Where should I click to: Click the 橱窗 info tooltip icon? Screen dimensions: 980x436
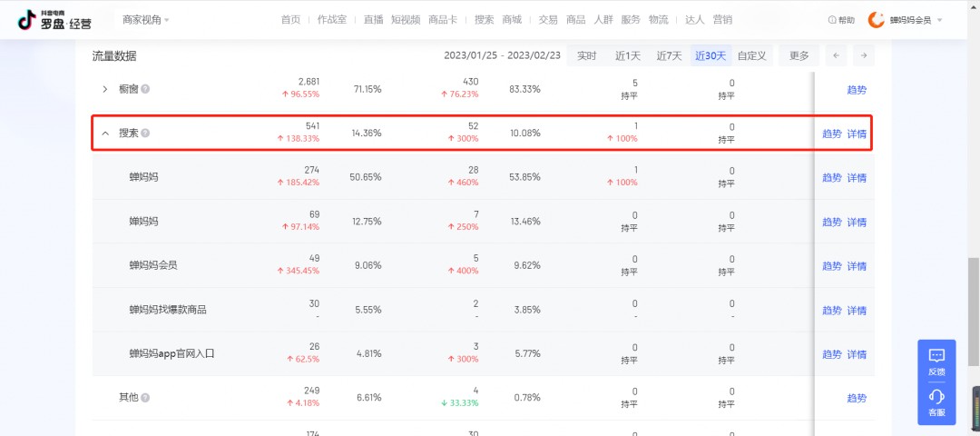point(145,89)
